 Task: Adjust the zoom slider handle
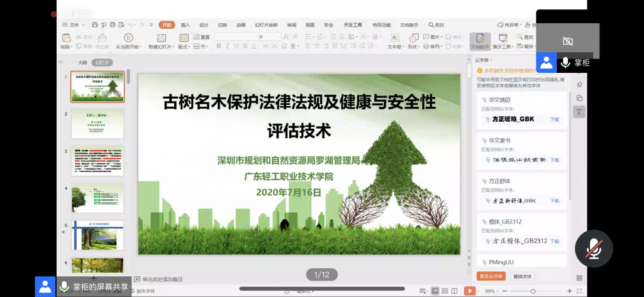tap(533, 291)
